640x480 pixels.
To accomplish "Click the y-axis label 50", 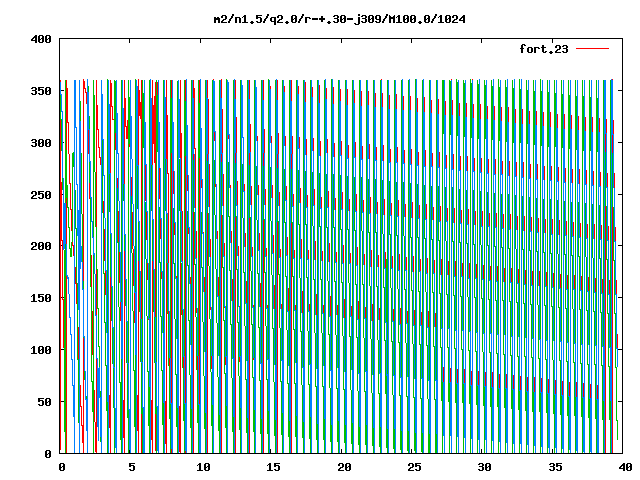I will point(44,402).
